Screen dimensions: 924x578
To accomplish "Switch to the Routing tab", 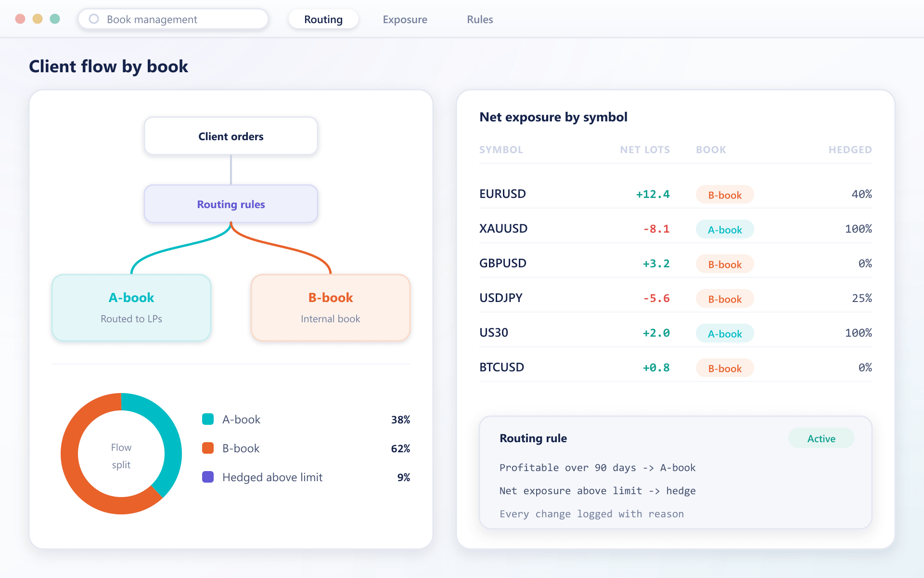I will click(323, 19).
